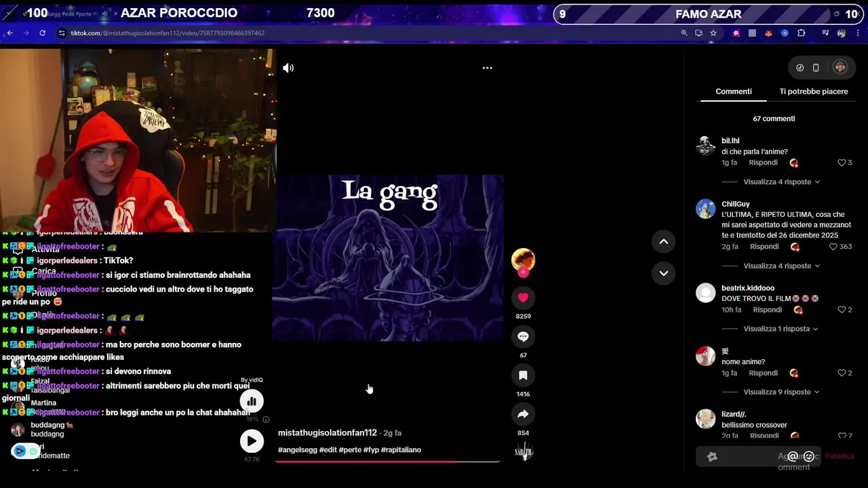The width and height of the screenshot is (868, 488).
Task: Open blue round extension icon
Action: pos(785,33)
